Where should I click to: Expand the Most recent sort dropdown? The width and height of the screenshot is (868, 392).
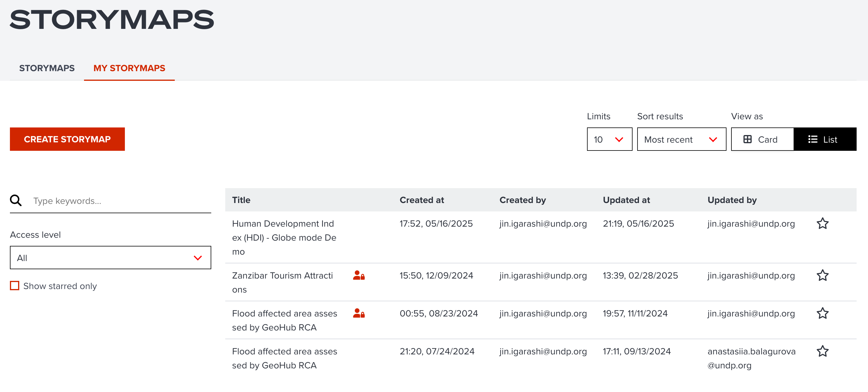[681, 139]
